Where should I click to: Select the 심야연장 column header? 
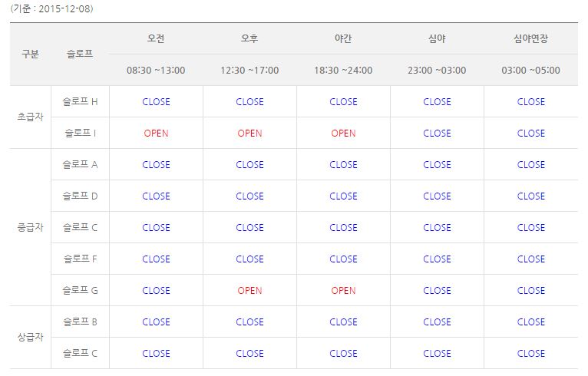point(530,38)
